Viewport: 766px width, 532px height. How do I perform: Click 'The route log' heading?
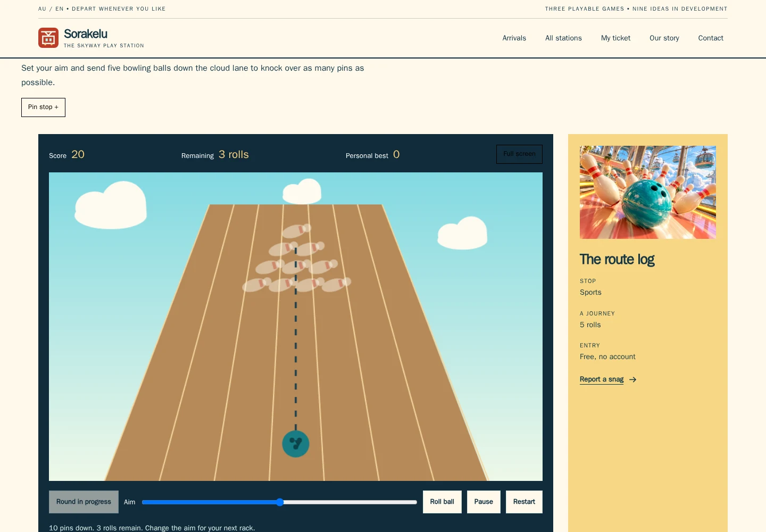pos(617,259)
